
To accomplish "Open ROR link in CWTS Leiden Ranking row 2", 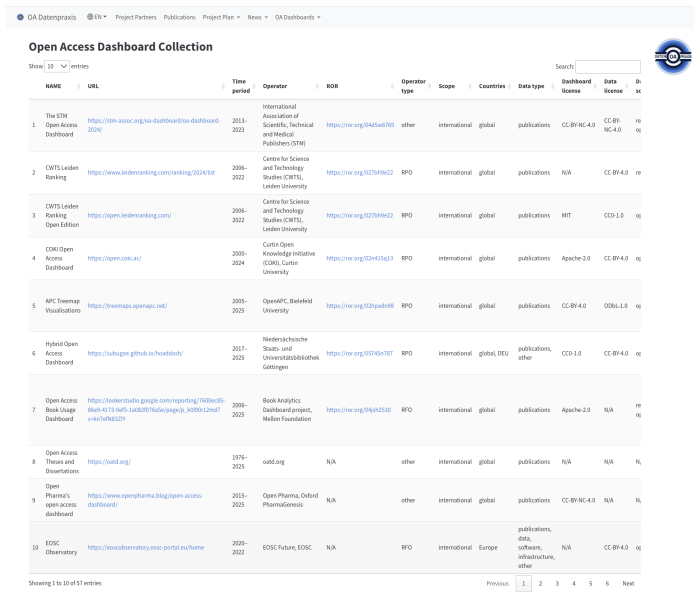I will 360,173.
